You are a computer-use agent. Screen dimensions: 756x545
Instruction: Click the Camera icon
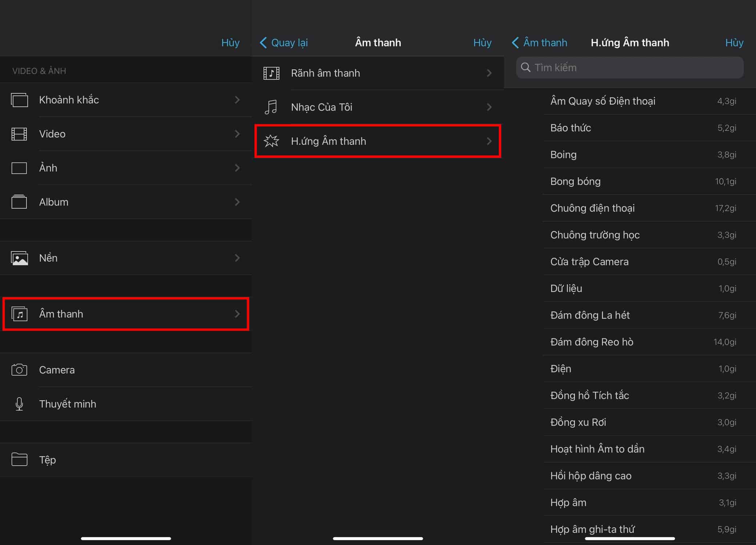coord(19,370)
